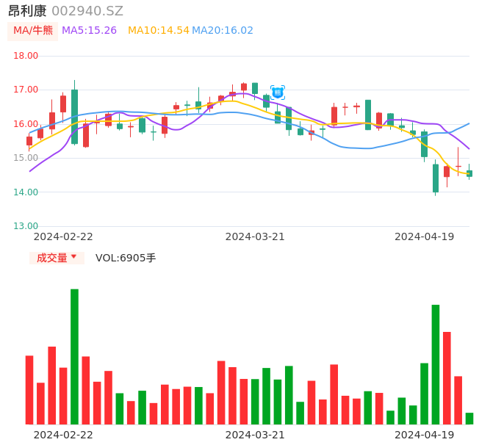Select the rightmost candlestick on the price chart
Screen dimensions: 504x445
tap(469, 173)
